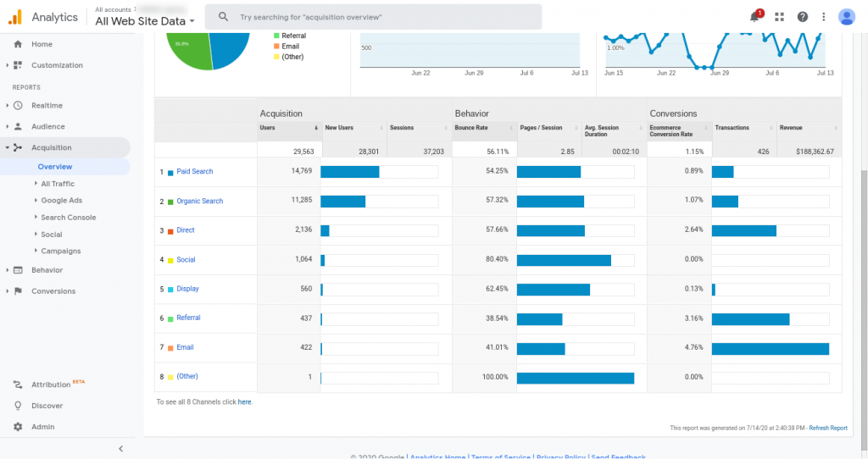The width and height of the screenshot is (868, 459).
Task: Open the Social channel table link
Action: pos(186,259)
